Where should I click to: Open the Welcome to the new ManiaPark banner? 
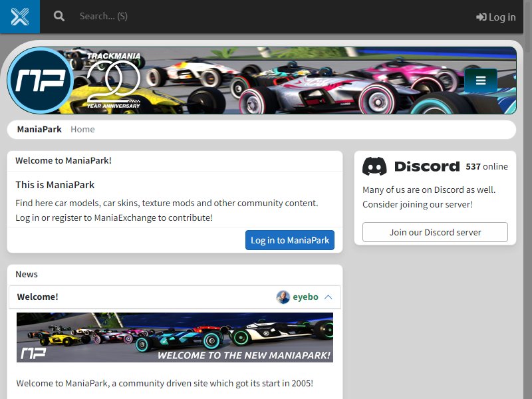click(x=175, y=337)
